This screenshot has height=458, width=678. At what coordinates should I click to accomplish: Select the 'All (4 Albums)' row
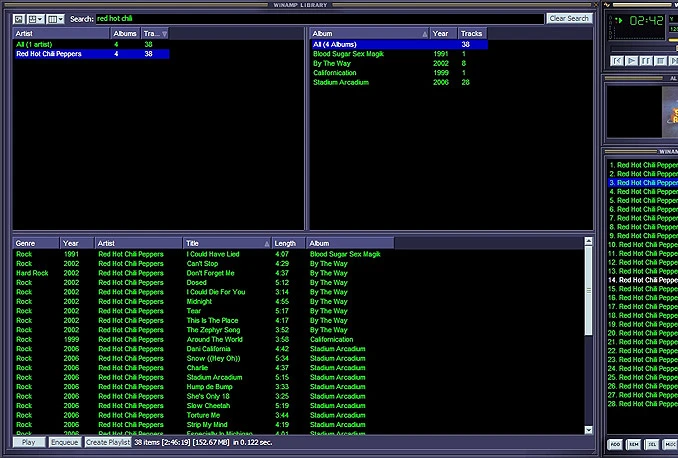pyautogui.click(x=399, y=44)
